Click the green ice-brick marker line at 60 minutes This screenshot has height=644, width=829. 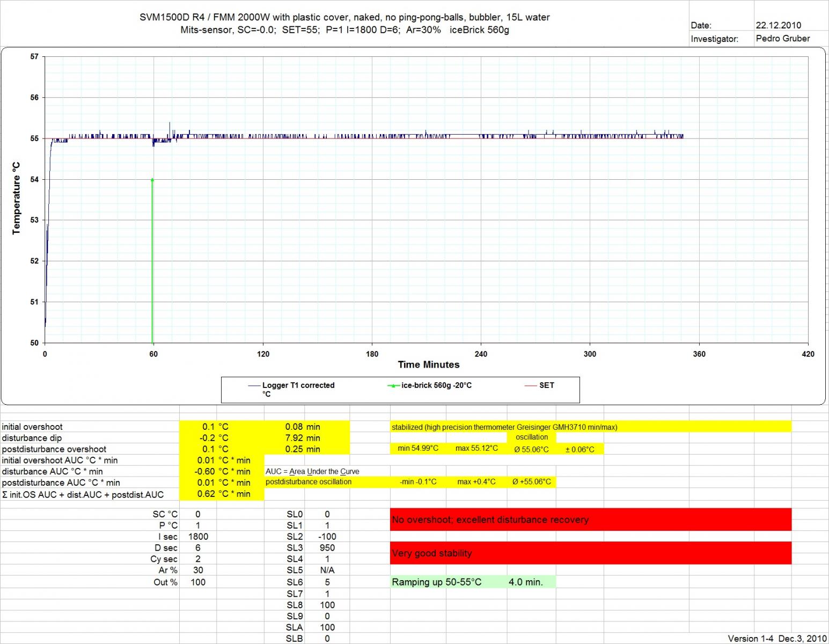152,260
